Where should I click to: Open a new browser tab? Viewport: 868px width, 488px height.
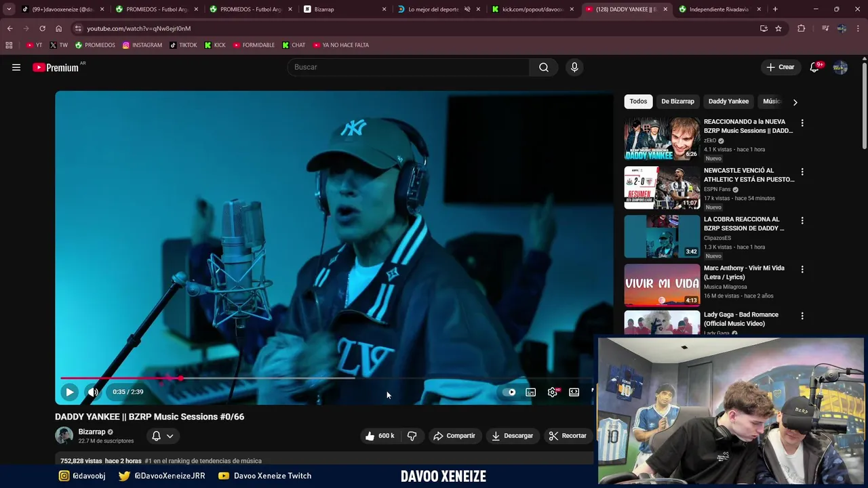[775, 9]
